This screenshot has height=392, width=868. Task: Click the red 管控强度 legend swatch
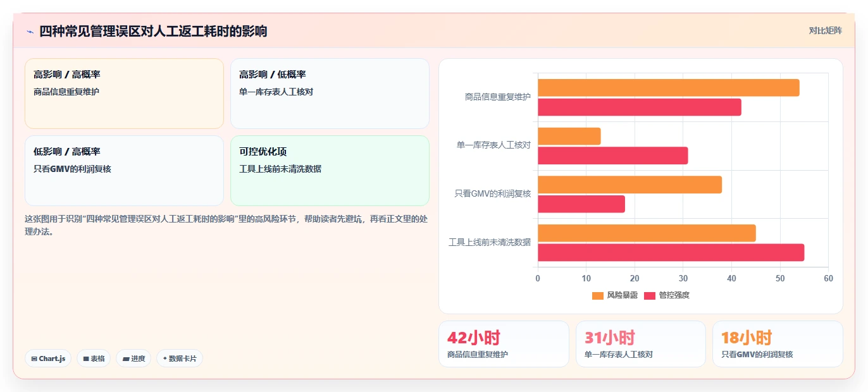650,295
